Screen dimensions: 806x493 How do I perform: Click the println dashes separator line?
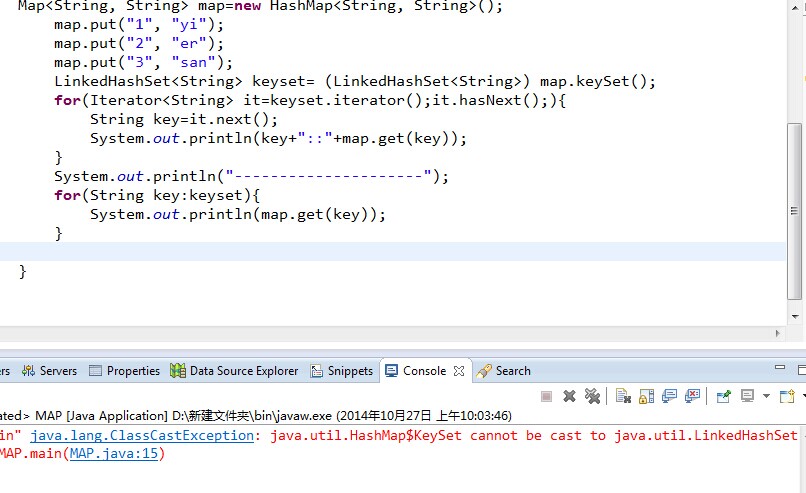click(x=251, y=176)
